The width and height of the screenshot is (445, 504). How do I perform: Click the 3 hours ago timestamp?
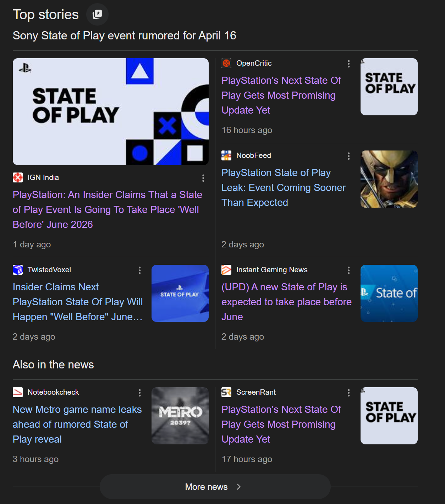tap(35, 459)
